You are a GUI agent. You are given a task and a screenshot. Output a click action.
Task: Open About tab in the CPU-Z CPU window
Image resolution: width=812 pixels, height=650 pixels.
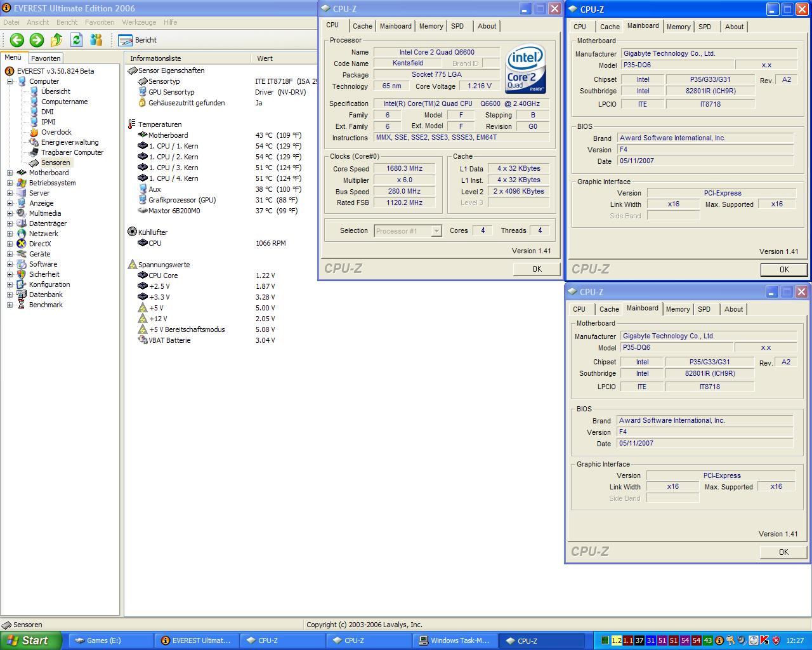487,26
